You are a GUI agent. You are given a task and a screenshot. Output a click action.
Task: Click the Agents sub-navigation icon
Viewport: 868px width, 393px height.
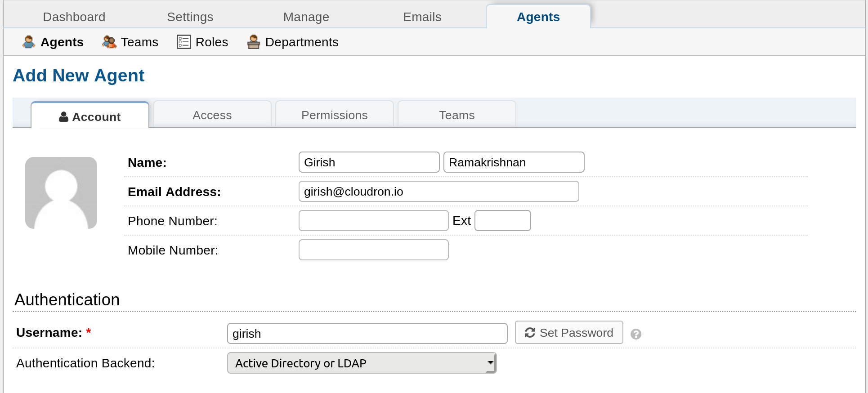click(29, 42)
